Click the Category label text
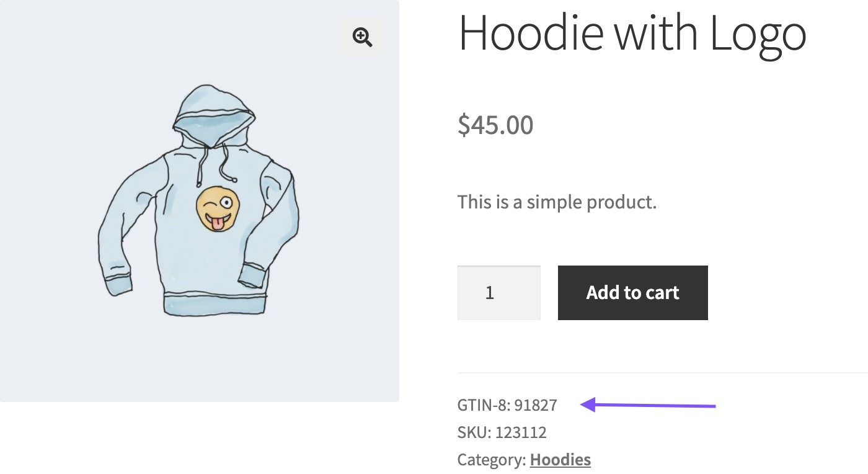 coord(492,460)
